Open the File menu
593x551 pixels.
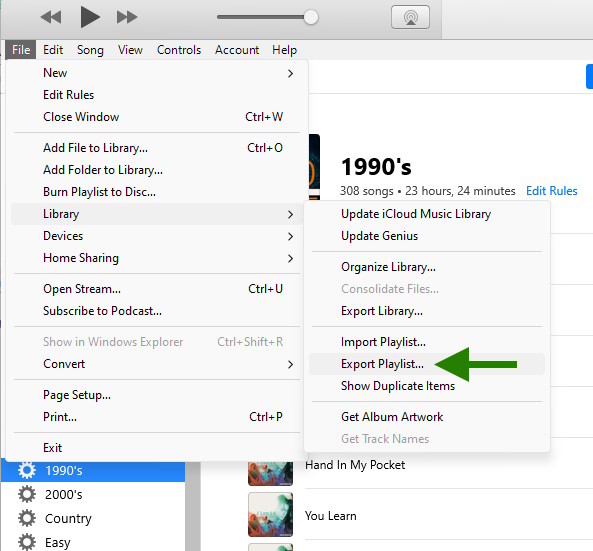tap(21, 50)
